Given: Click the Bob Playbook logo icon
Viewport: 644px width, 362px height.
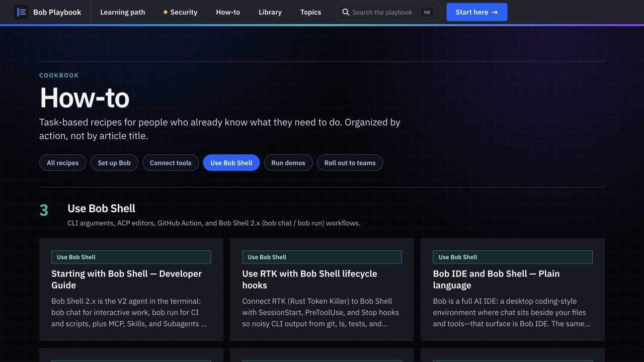Looking at the screenshot, I should pyautogui.click(x=21, y=12).
